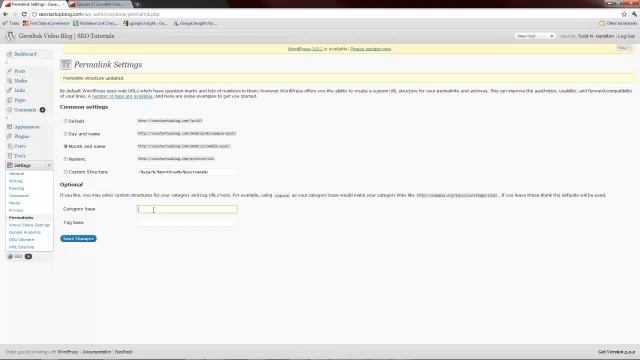The image size is (640, 360).
Task: Click the Settings icon in sidebar
Action: pos(10,165)
